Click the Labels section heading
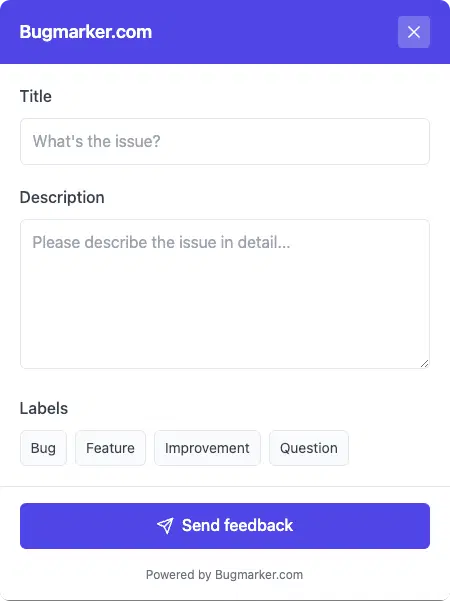Viewport: 450px width, 601px height. [x=44, y=408]
